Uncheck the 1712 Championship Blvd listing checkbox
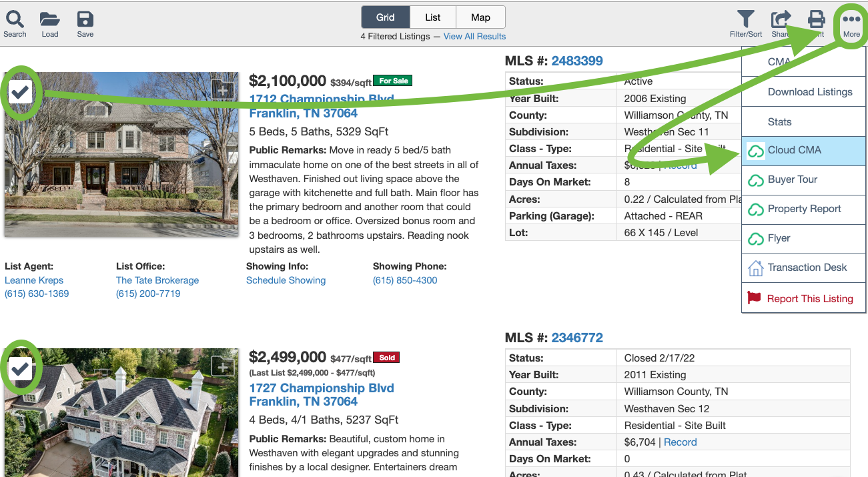The height and width of the screenshot is (477, 868). coord(21,92)
